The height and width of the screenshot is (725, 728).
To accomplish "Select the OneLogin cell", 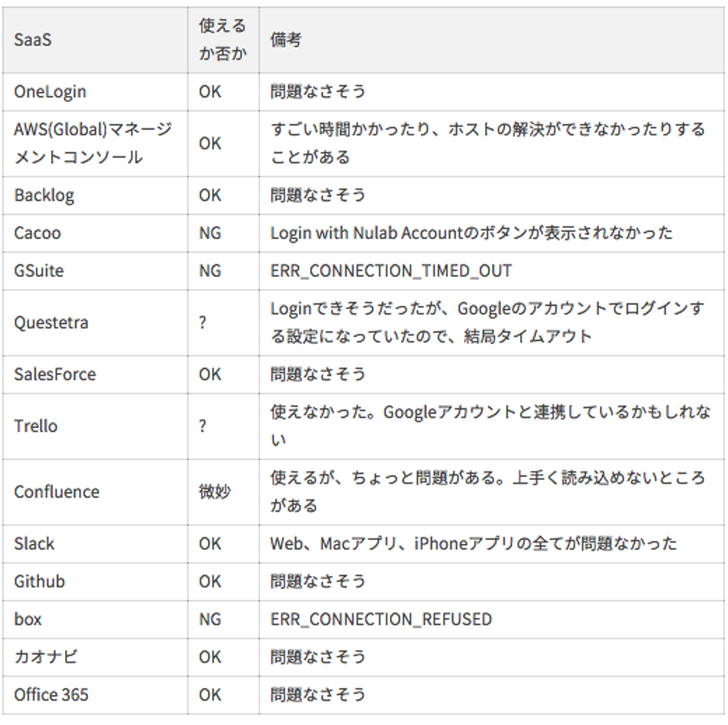I will pos(50,92).
